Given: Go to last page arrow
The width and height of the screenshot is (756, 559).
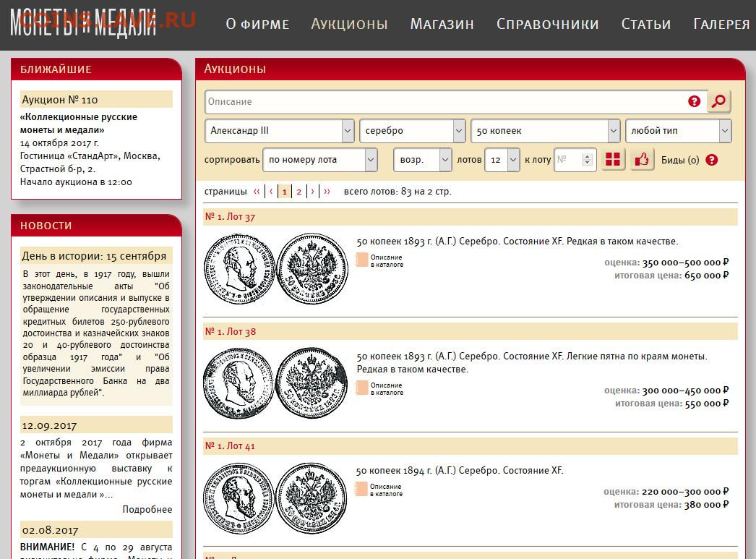Looking at the screenshot, I should [327, 192].
